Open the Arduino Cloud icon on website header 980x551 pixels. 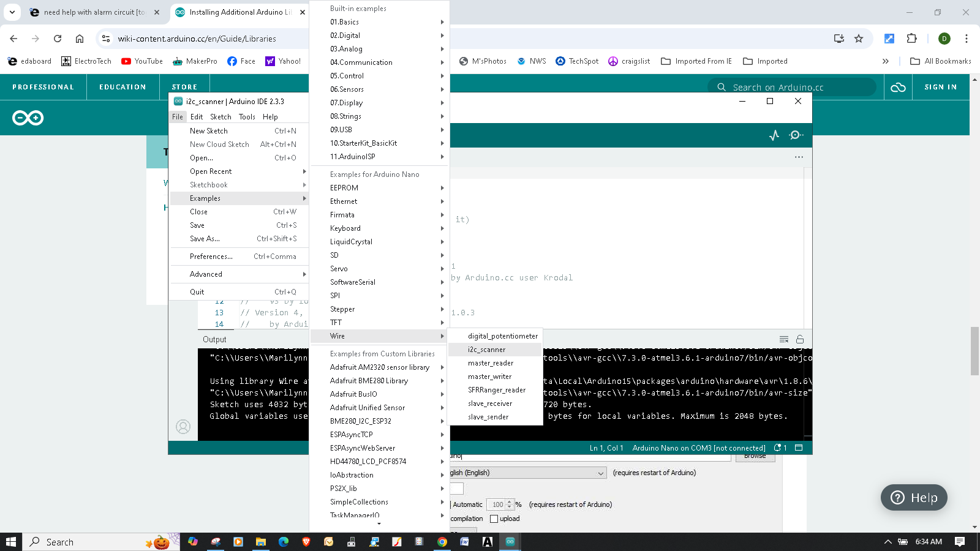(898, 88)
